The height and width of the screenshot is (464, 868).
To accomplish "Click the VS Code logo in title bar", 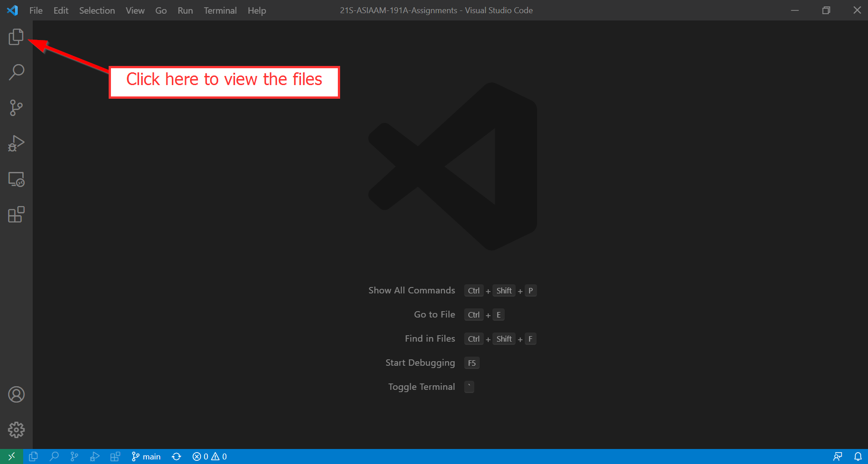I will [12, 10].
